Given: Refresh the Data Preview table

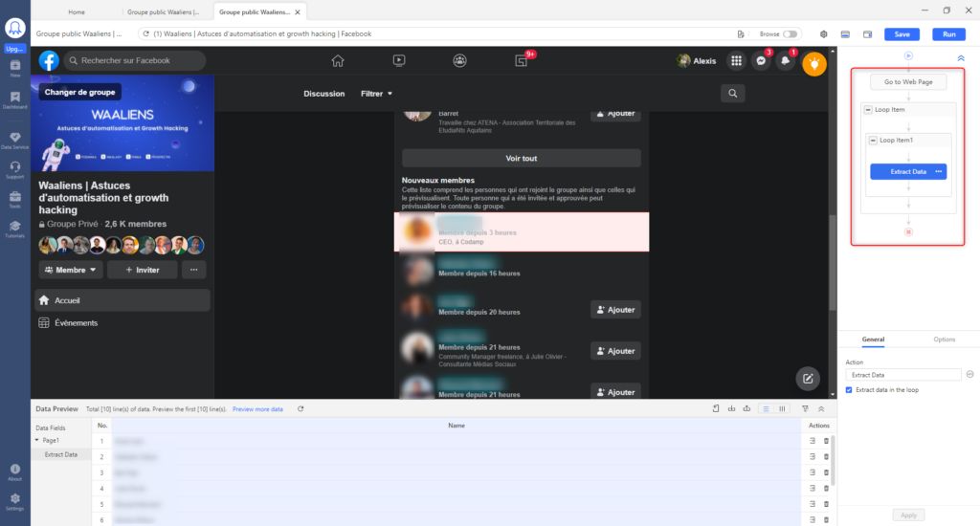Looking at the screenshot, I should coord(301,408).
